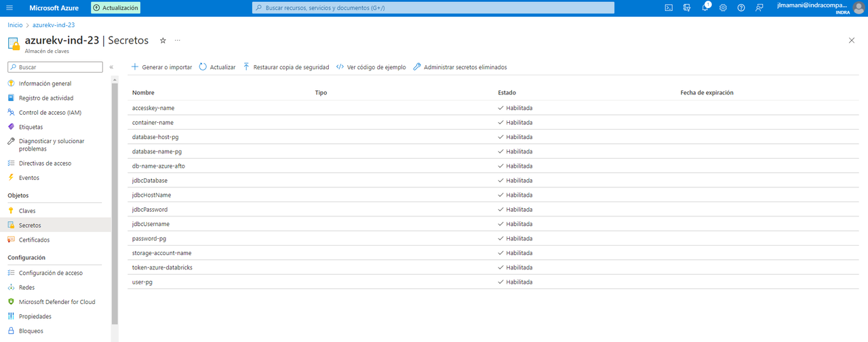This screenshot has height=342, width=868.
Task: Sort by the Nombre column header
Action: tap(143, 93)
